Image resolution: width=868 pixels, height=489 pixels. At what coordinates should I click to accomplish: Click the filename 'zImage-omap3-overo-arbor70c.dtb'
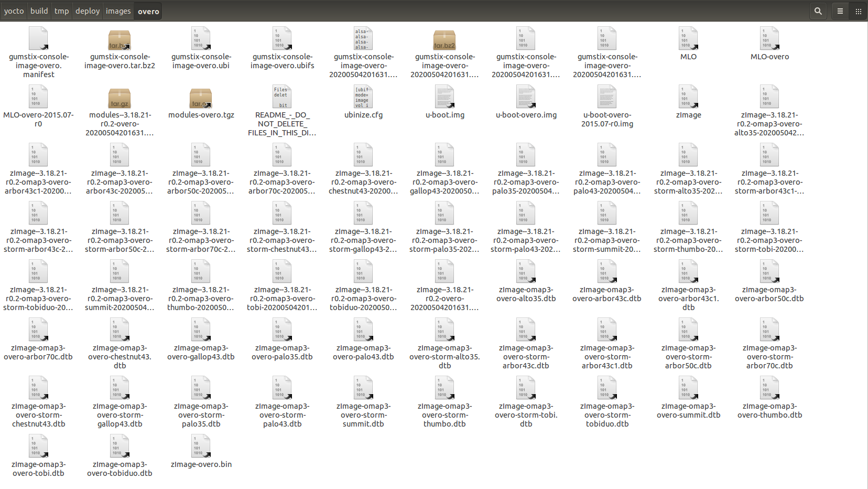38,353
